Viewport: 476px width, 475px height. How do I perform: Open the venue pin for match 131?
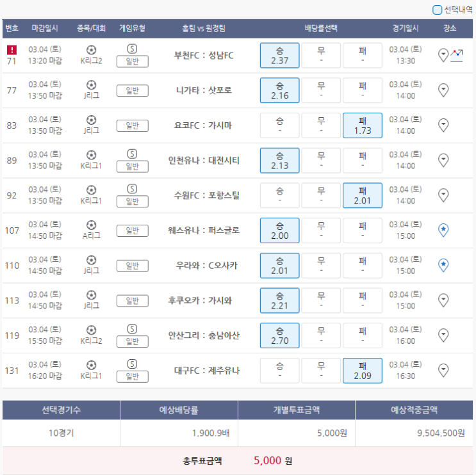(443, 371)
